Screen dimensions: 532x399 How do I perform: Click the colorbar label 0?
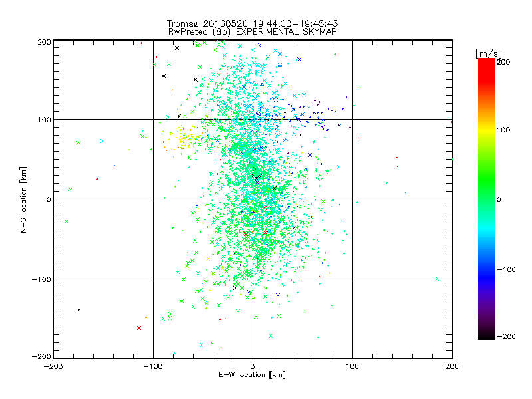pyautogui.click(x=499, y=200)
